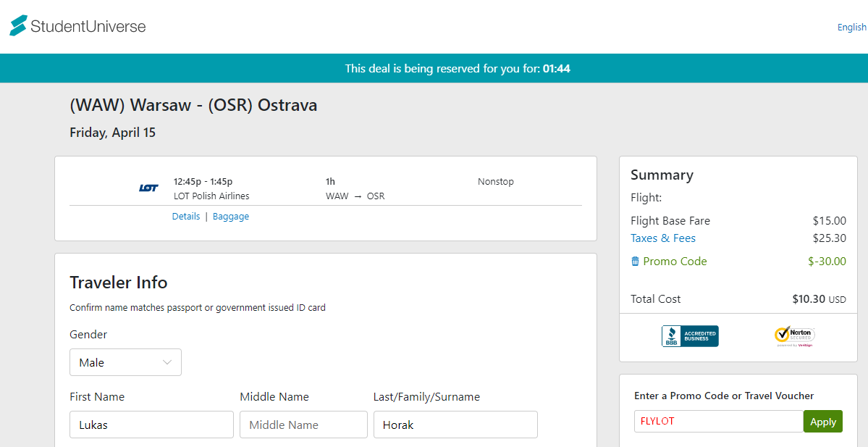
Task: Click the Taxes & Fees link
Action: tap(663, 238)
